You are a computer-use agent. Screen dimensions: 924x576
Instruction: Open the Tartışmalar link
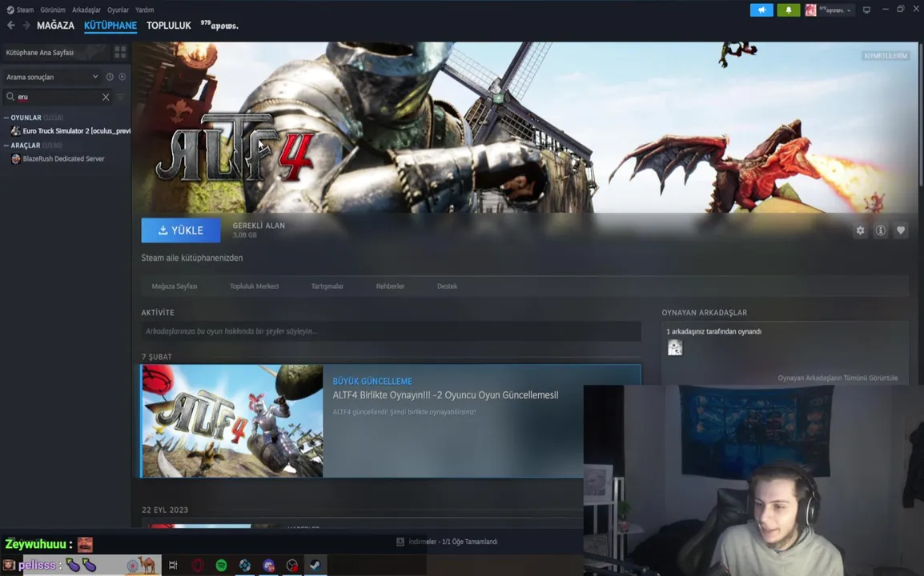click(327, 286)
